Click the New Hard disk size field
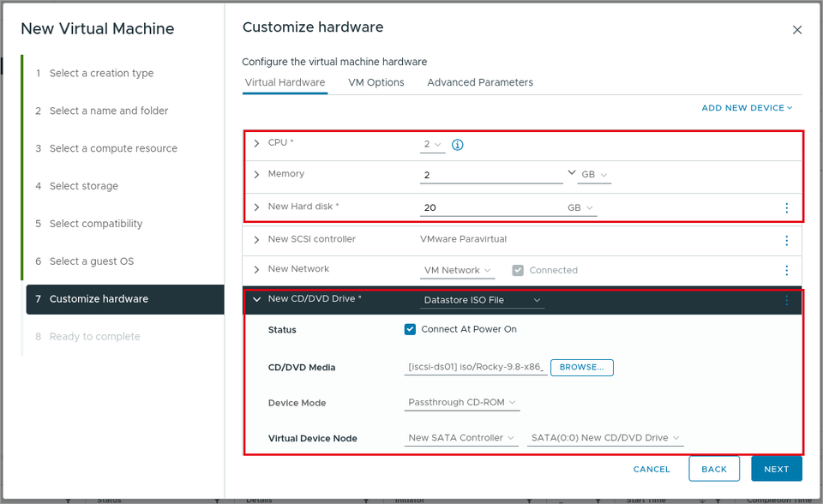Image resolution: width=823 pixels, height=504 pixels. coord(491,208)
